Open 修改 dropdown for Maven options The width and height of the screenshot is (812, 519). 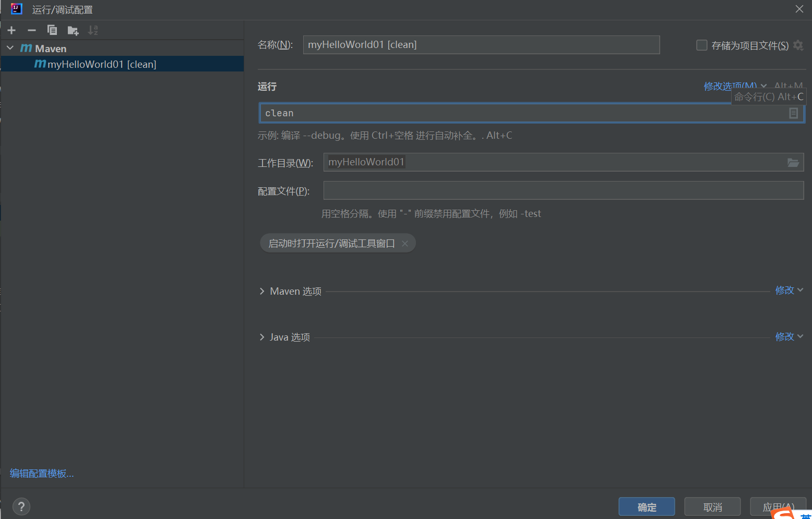coord(789,290)
